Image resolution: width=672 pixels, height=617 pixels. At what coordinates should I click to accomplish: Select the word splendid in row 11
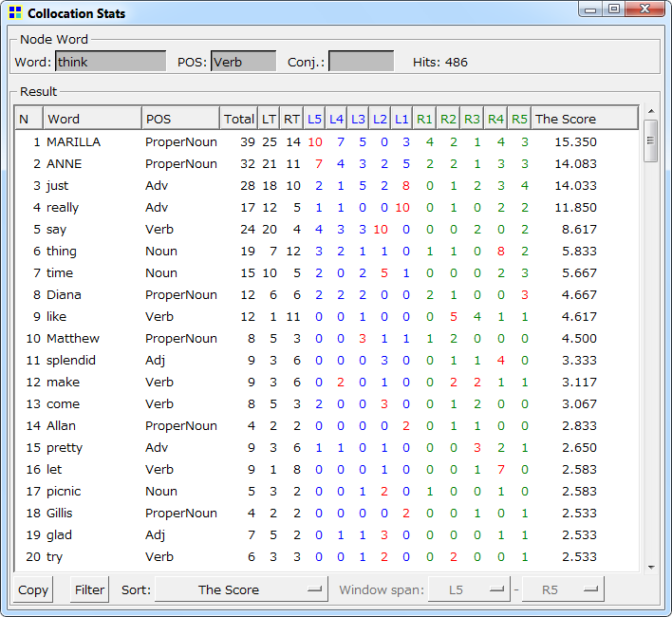[71, 361]
